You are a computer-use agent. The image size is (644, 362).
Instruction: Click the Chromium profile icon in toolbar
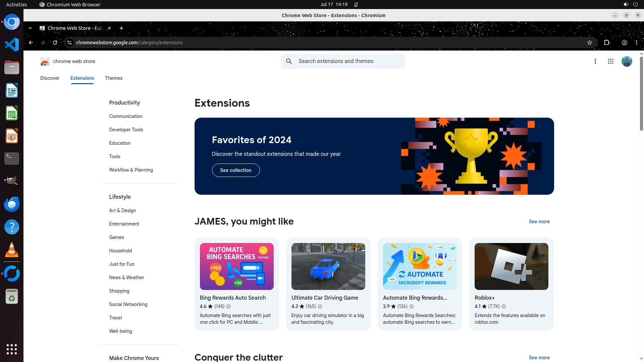[x=624, y=43]
